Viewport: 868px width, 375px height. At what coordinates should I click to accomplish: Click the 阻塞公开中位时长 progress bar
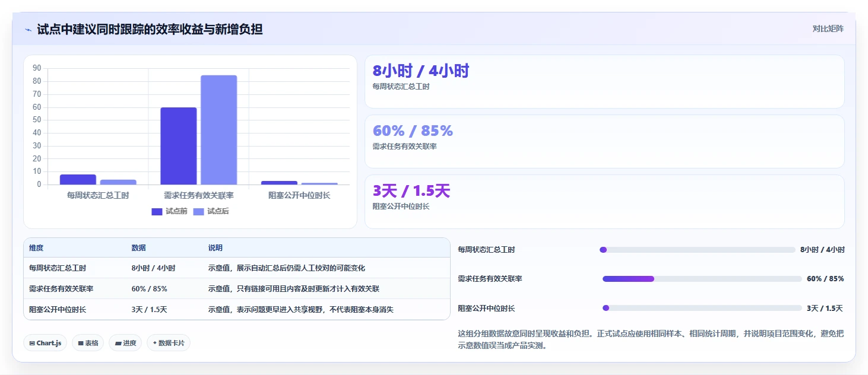click(702, 308)
